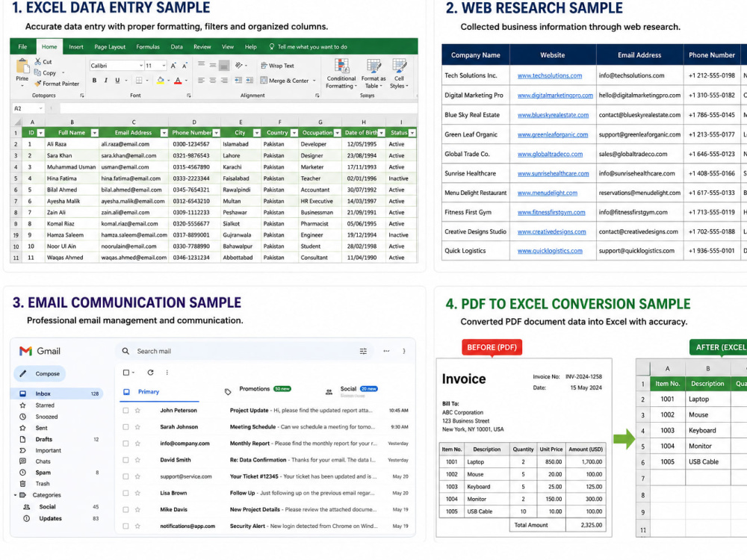This screenshot has width=747, height=560.
Task: Click the Cut scissors icon in Excel
Action: coord(37,61)
